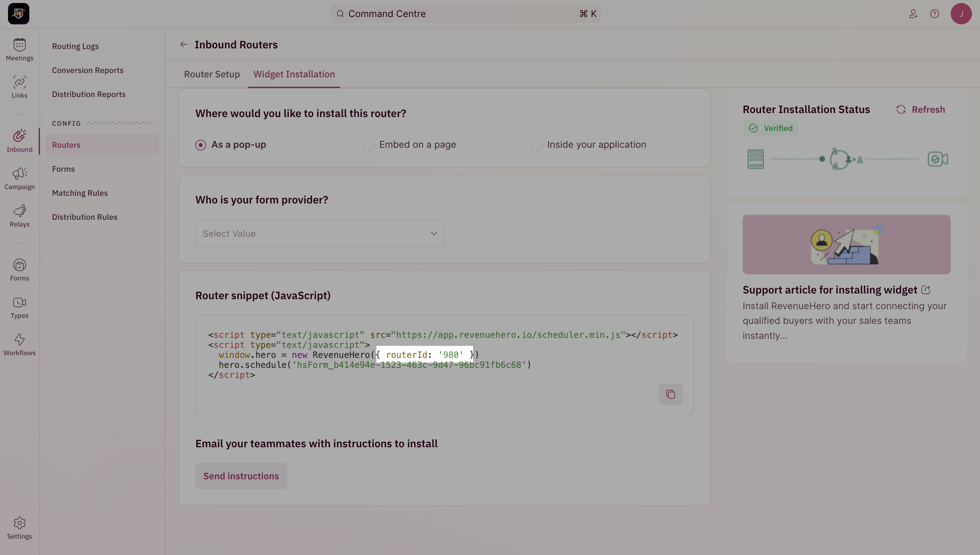Select Embed on a page option
This screenshot has height=555, width=980.
410,145
